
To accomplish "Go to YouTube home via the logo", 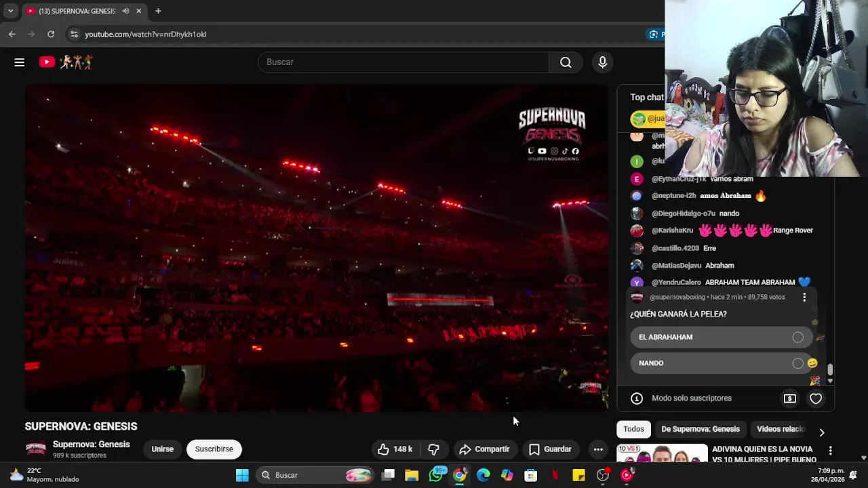I will [66, 62].
